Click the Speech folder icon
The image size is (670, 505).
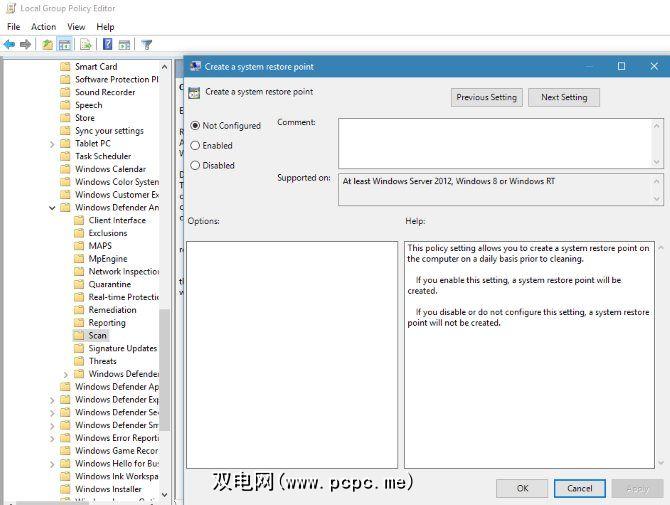click(65, 105)
